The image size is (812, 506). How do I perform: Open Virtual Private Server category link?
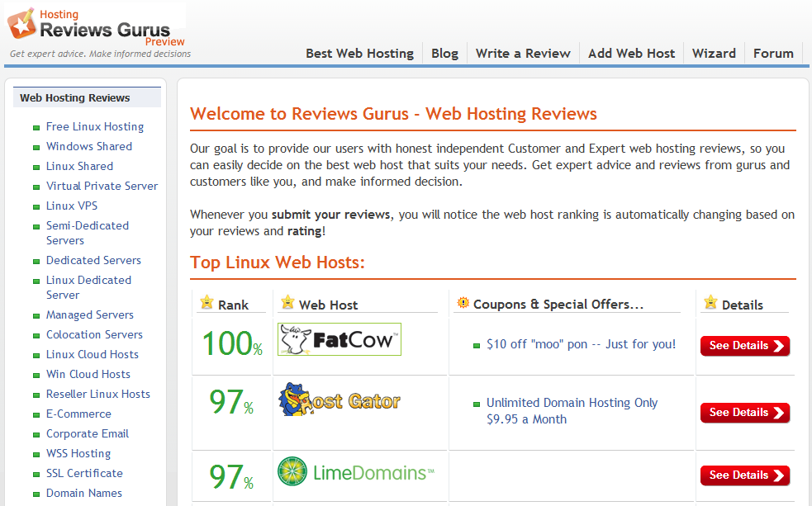point(102,186)
